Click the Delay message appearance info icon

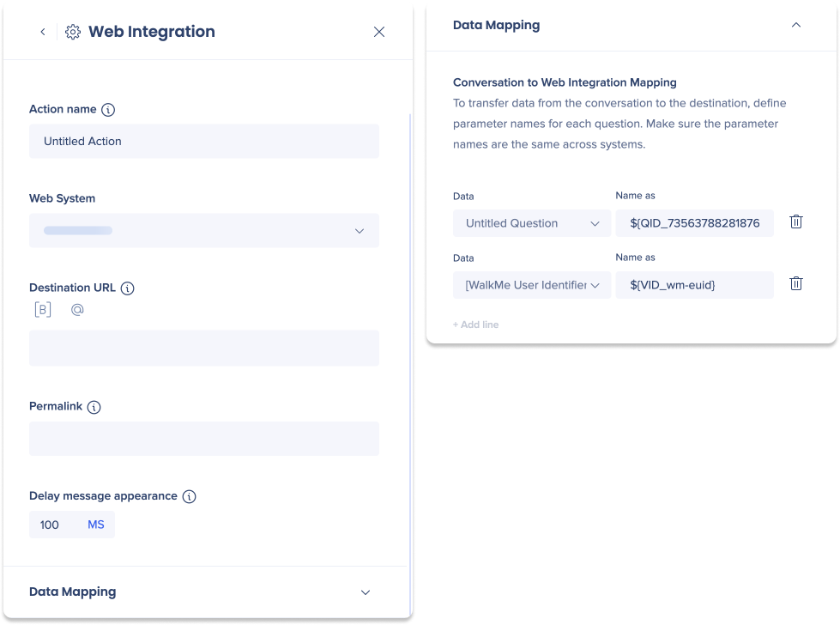click(189, 497)
